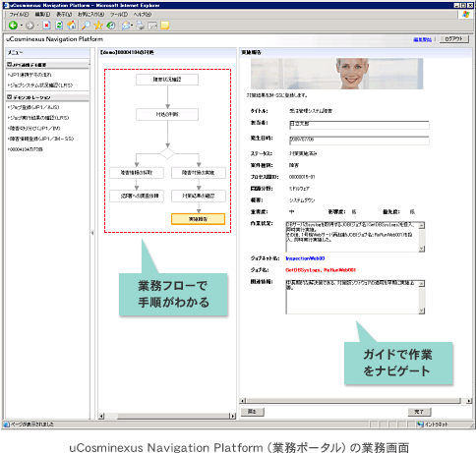
Task: Click the ログアウト button
Action: [453, 39]
